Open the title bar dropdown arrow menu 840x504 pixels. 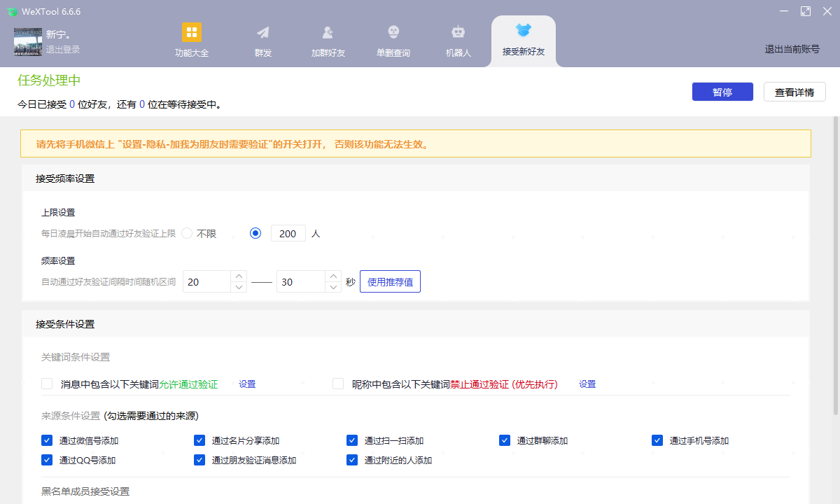pos(783,11)
